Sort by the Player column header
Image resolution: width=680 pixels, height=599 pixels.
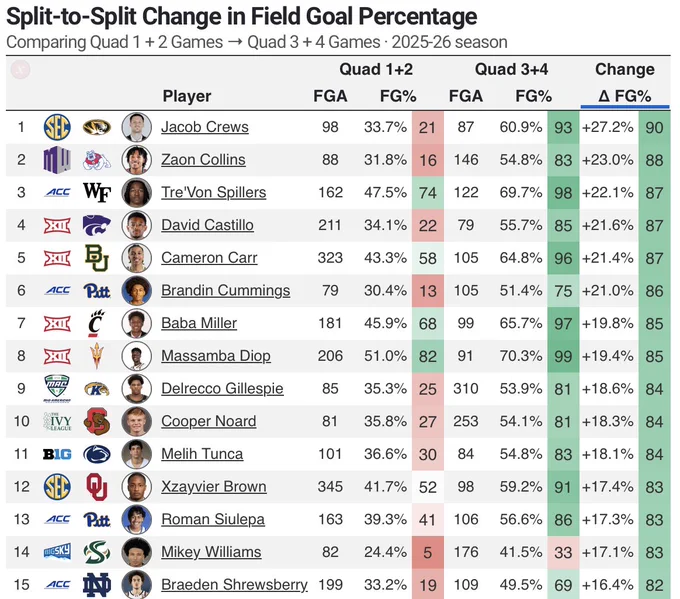coord(187,96)
